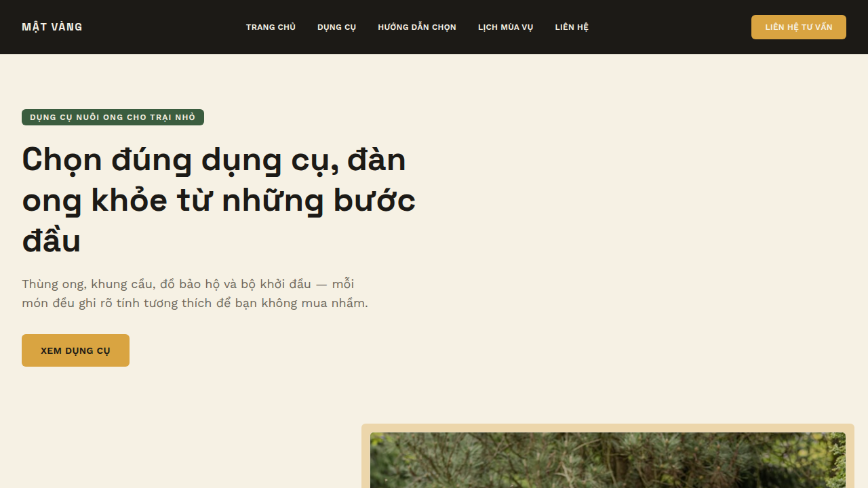Click headline Chọn đúng dụng cụ
This screenshot has height=488, width=868.
[x=218, y=200]
